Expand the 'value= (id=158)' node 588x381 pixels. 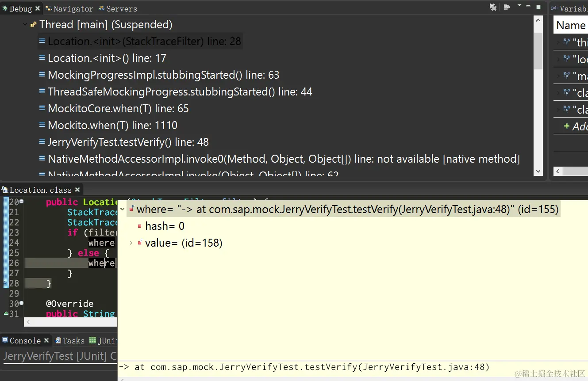(x=131, y=243)
